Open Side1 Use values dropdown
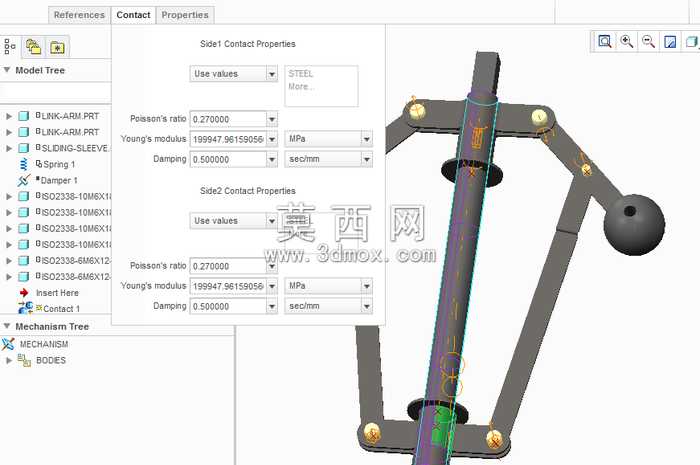 (x=272, y=74)
